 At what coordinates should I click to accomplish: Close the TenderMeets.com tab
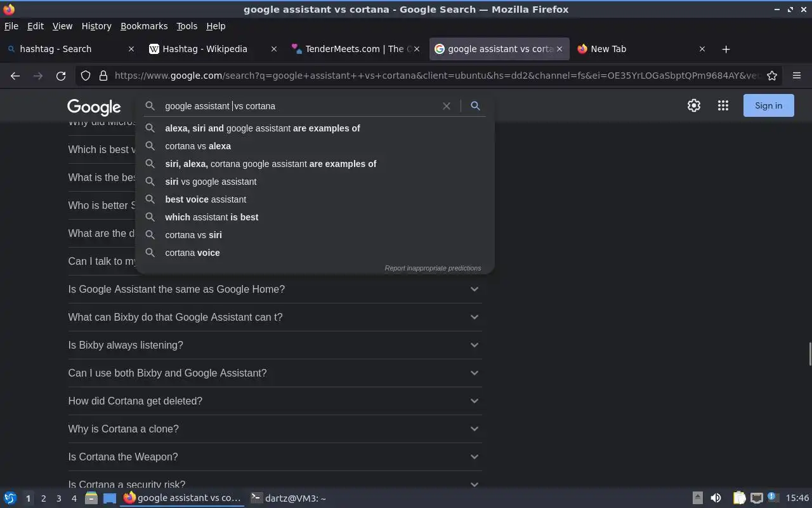click(417, 49)
